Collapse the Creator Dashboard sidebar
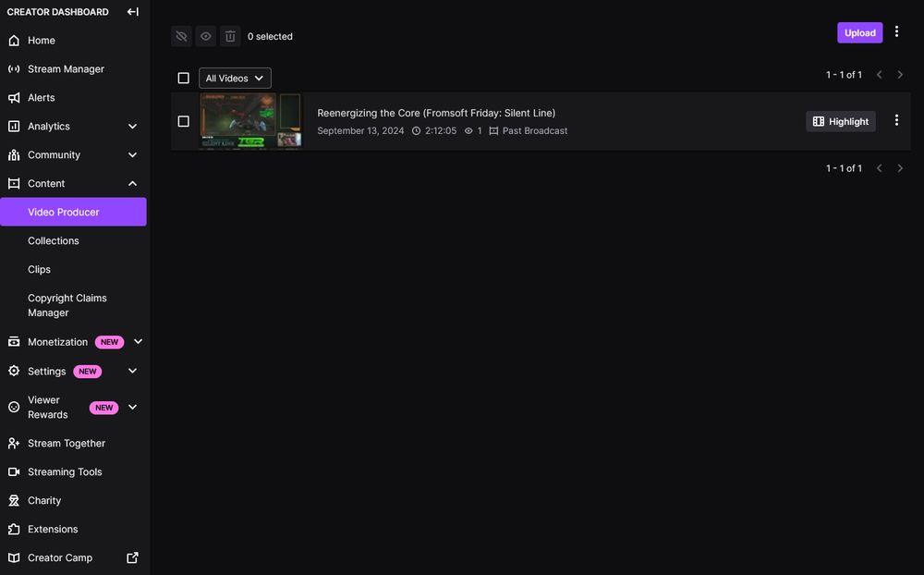This screenshot has width=924, height=575. [132, 11]
